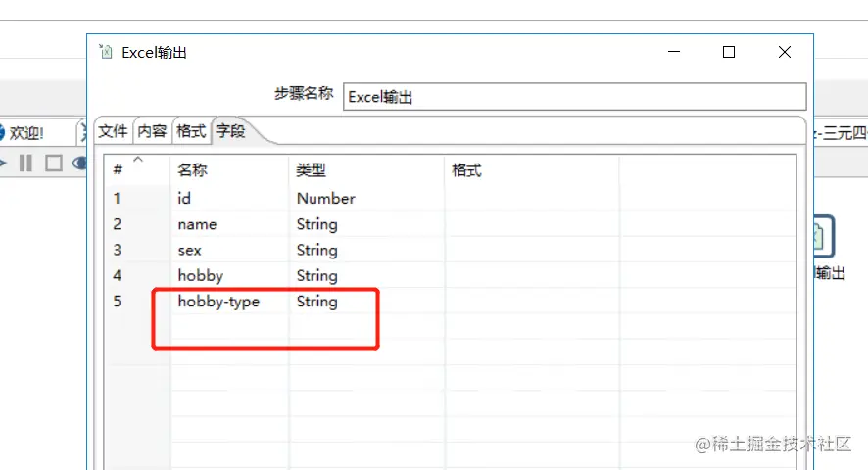
Task: Click the preview eye icon in background toolbar
Action: coord(80,163)
